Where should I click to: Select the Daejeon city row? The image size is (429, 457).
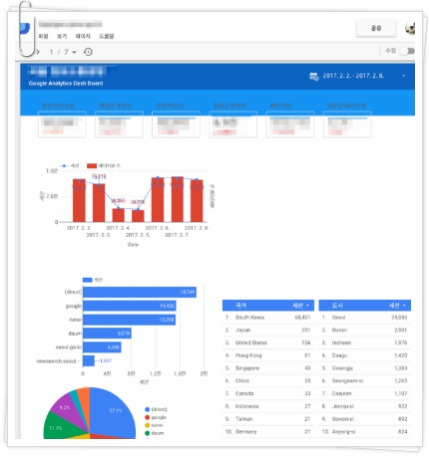[x=365, y=393]
